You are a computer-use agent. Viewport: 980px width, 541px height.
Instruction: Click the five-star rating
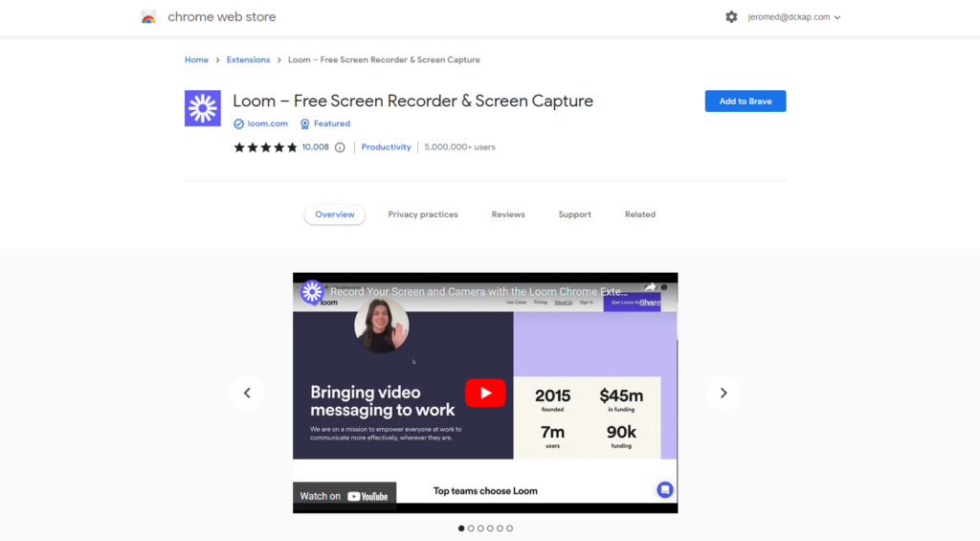coord(266,147)
